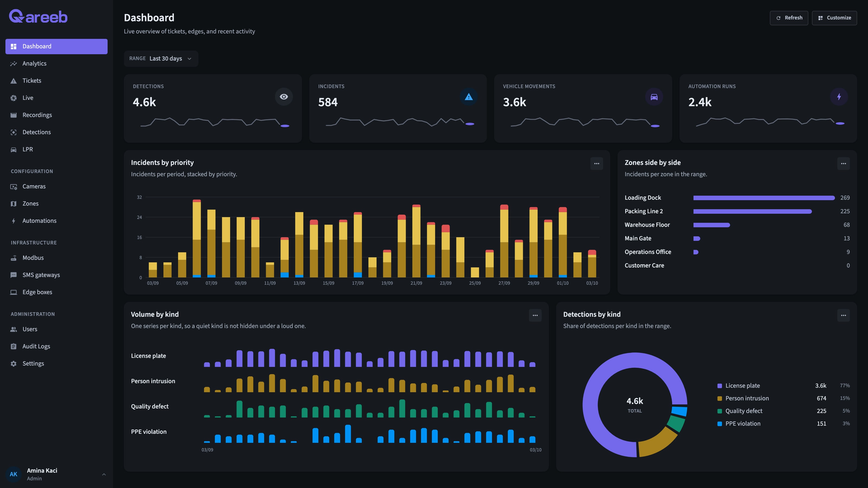Click the Person intusion legend value 674
Viewport: 868px width, 488px height.
tap(822, 399)
